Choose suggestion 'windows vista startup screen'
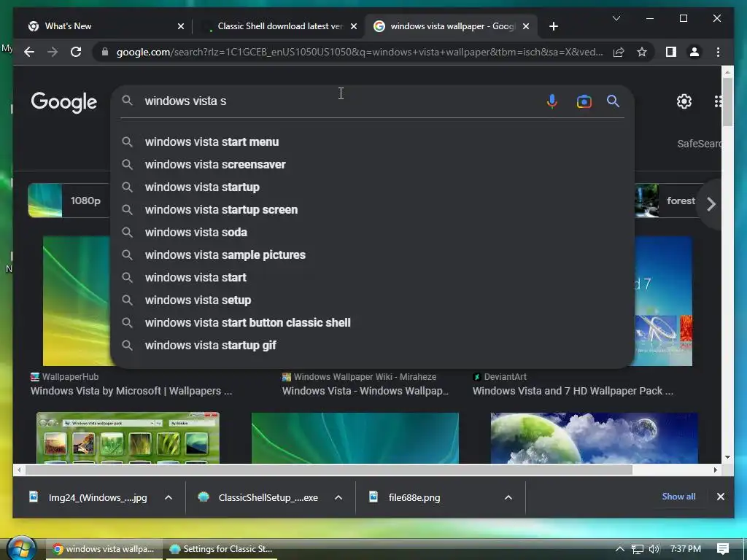 point(371,209)
